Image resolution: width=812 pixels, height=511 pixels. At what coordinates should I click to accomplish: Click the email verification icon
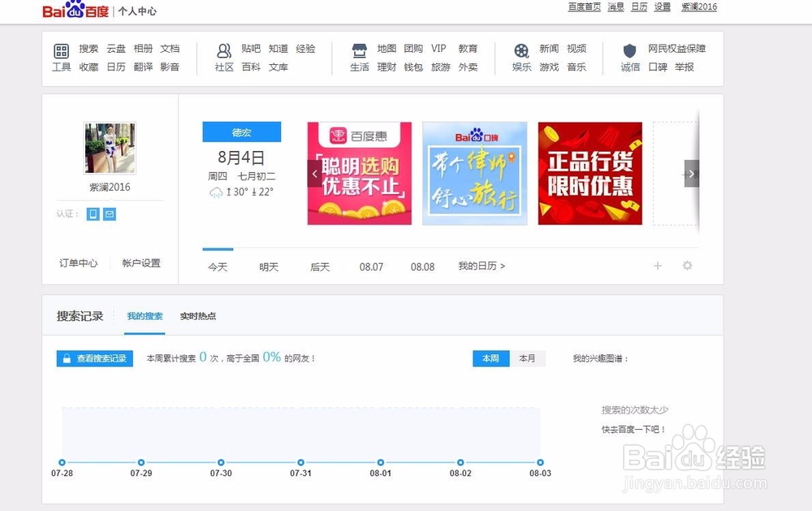click(x=110, y=214)
